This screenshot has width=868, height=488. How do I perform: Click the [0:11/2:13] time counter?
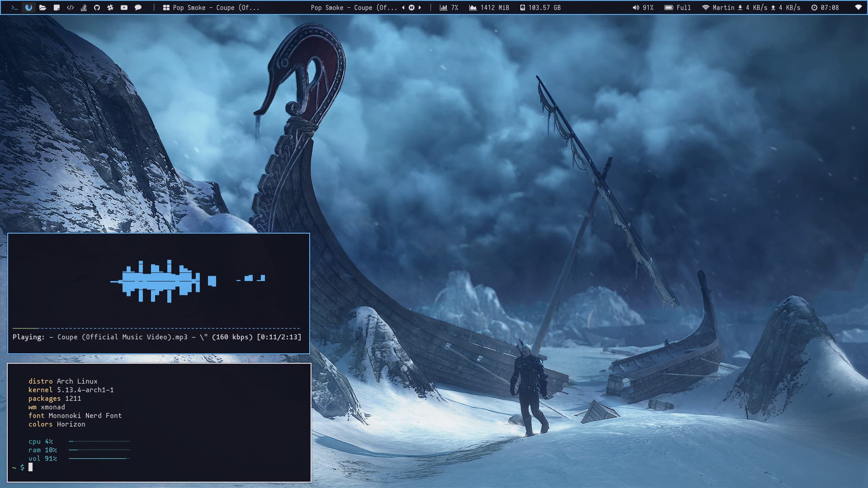click(x=279, y=337)
